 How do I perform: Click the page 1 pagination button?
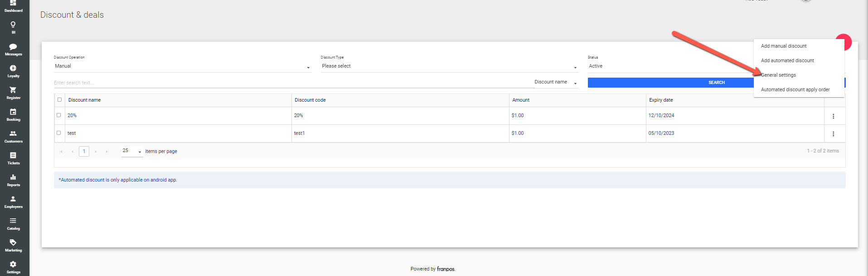click(84, 151)
